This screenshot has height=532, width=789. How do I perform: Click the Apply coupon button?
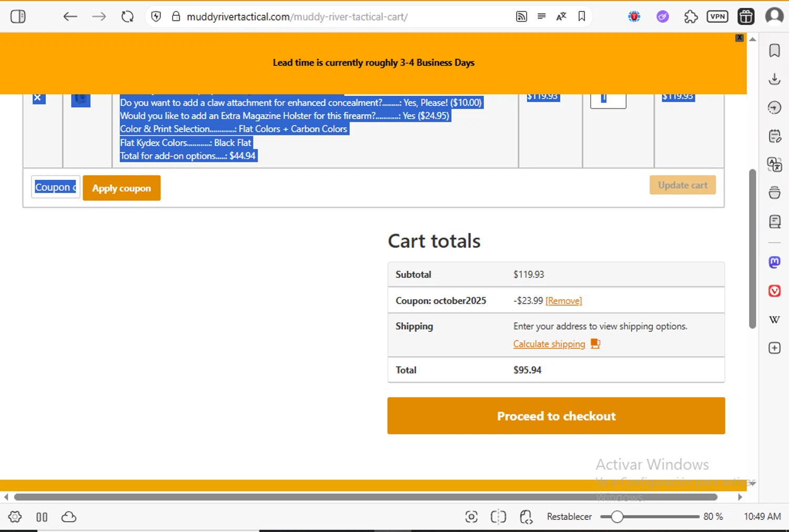[122, 188]
